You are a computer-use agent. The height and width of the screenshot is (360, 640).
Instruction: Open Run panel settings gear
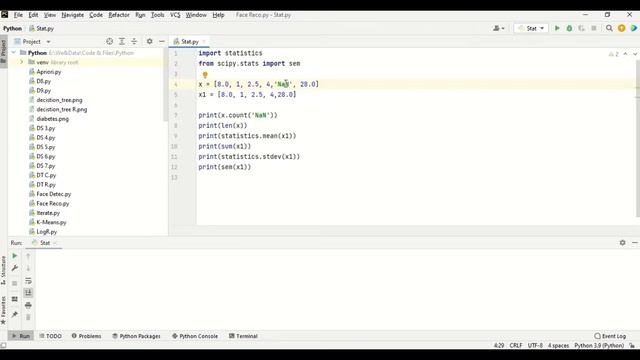[622, 242]
